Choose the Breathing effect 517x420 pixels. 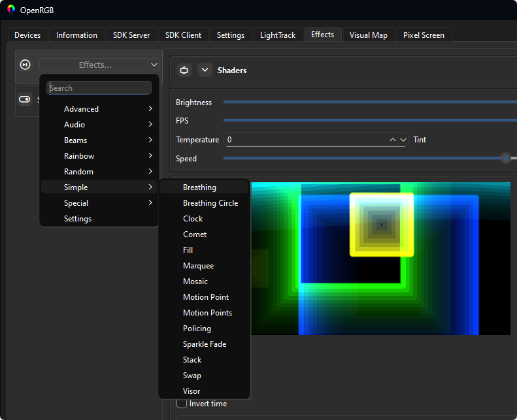(x=204, y=187)
